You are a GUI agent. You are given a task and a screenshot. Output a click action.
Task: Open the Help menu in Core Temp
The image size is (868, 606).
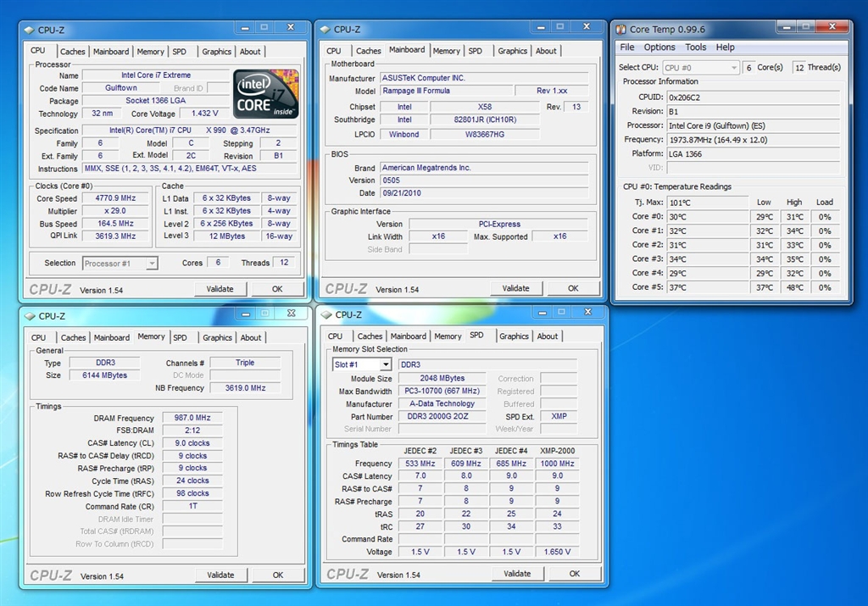[726, 47]
